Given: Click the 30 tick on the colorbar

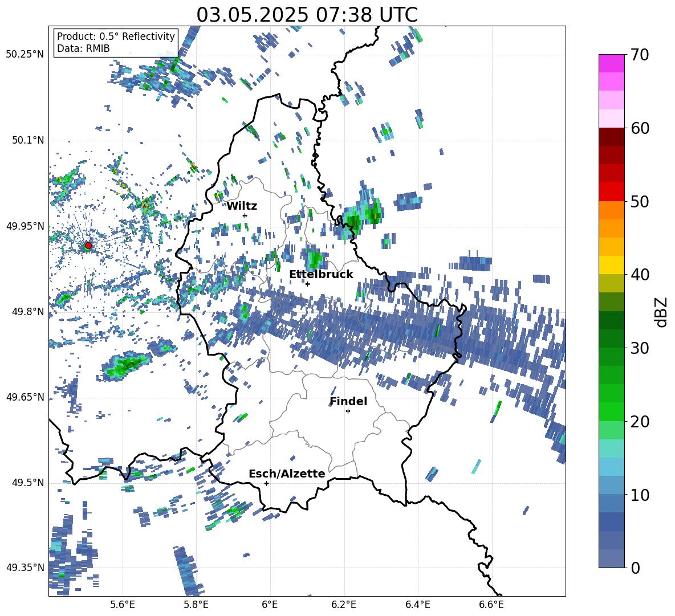Looking at the screenshot, I should tap(639, 348).
